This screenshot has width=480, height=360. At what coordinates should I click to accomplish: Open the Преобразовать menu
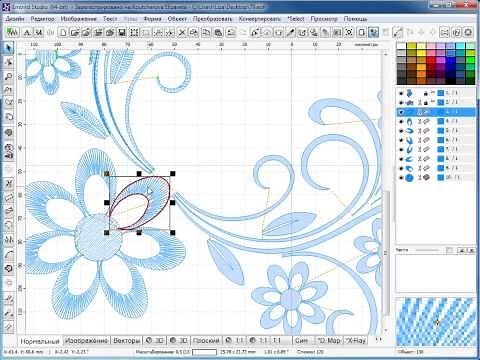point(212,19)
